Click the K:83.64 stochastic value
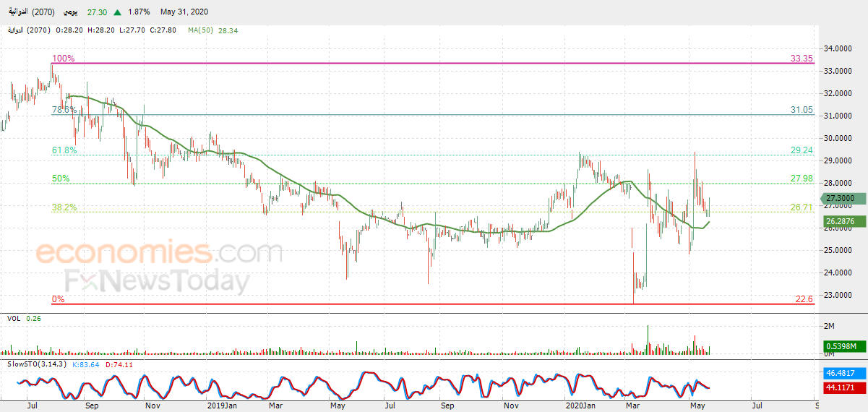The image size is (868, 412). coord(87,364)
